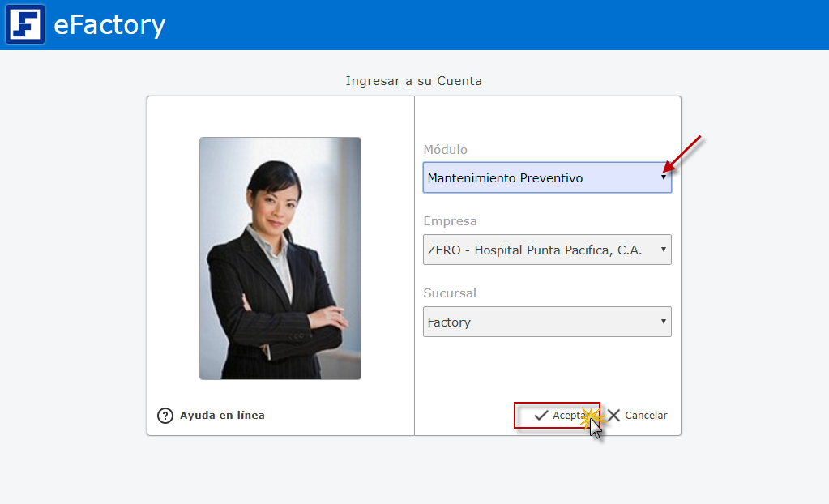Select the Mantenimiento Preventivo module field
Viewport: 829px width, 504px height.
pos(535,178)
